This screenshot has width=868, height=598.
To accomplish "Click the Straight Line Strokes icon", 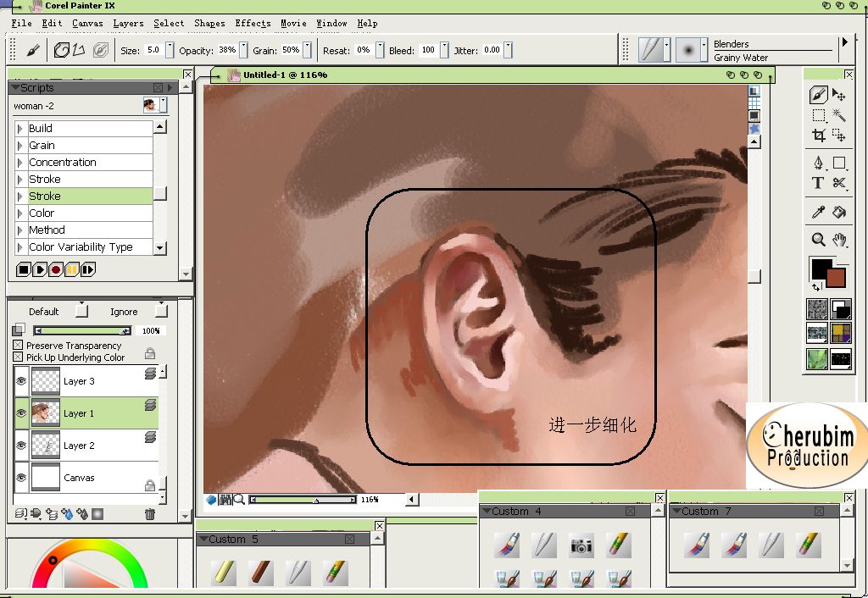I will click(79, 50).
